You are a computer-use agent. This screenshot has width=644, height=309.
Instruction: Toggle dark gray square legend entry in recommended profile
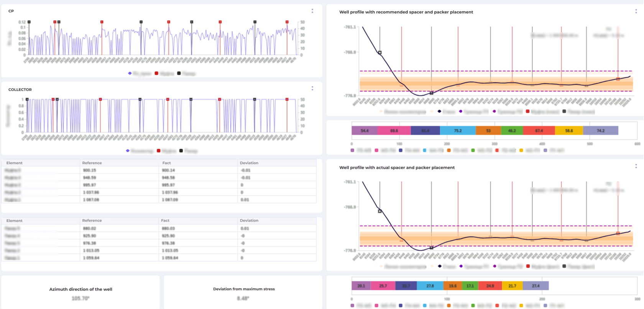(x=578, y=112)
